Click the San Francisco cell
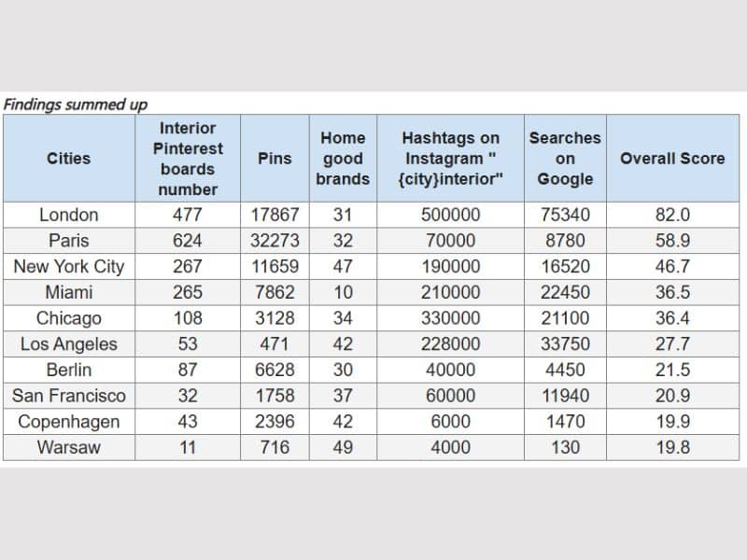 (69, 396)
